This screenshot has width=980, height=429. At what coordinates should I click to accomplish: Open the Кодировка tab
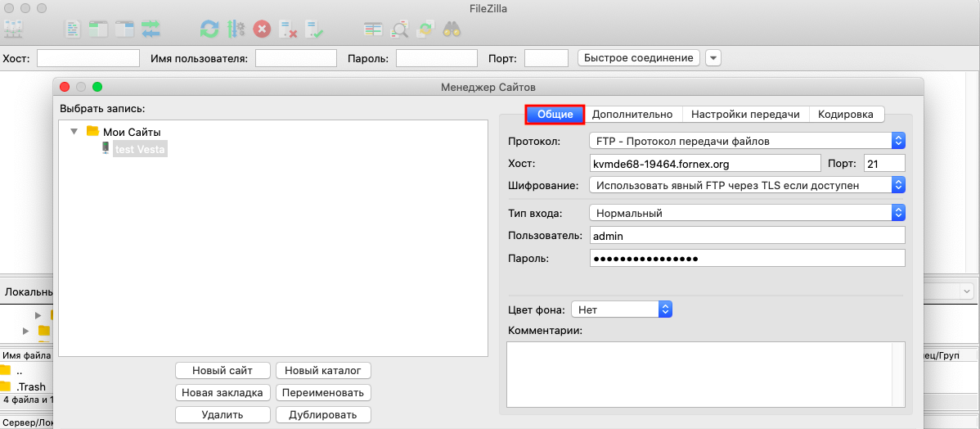[x=846, y=115]
